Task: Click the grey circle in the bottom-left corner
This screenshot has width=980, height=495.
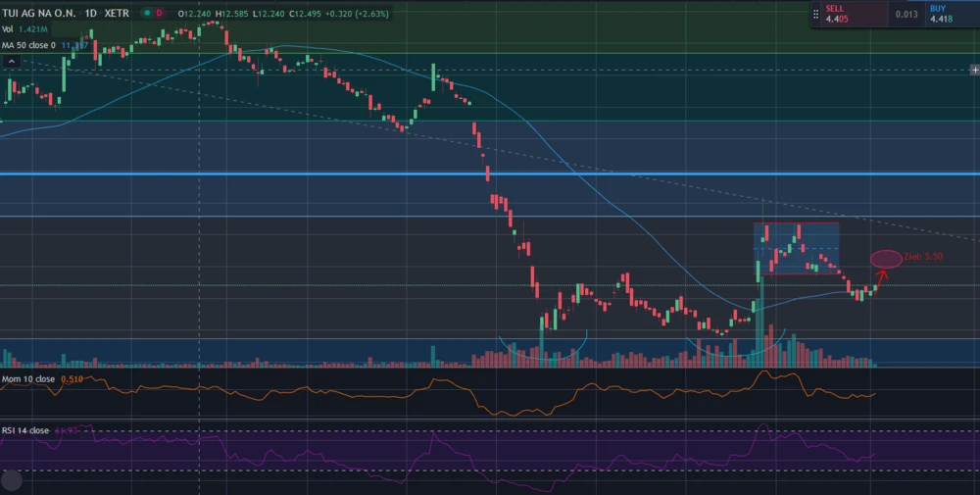Action: coord(12,480)
